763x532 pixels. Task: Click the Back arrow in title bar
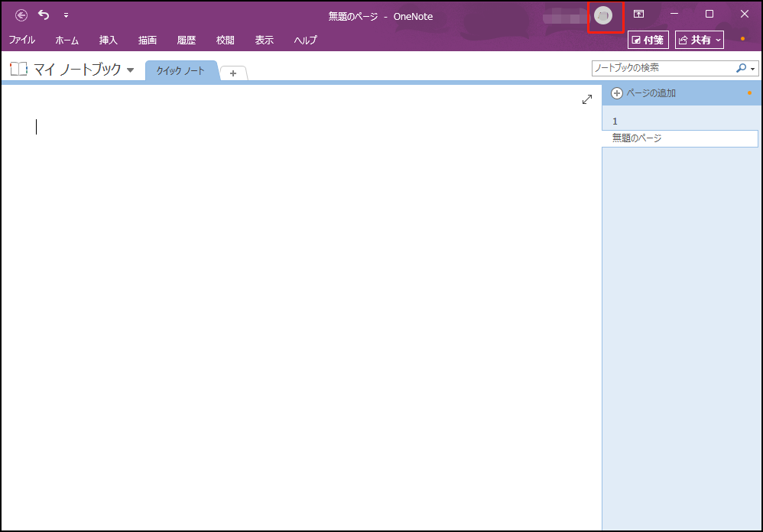(x=21, y=15)
